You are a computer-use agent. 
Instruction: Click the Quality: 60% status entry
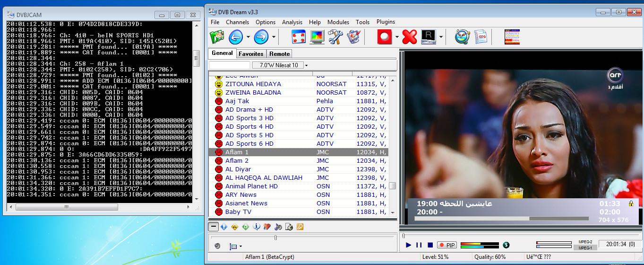490,257
